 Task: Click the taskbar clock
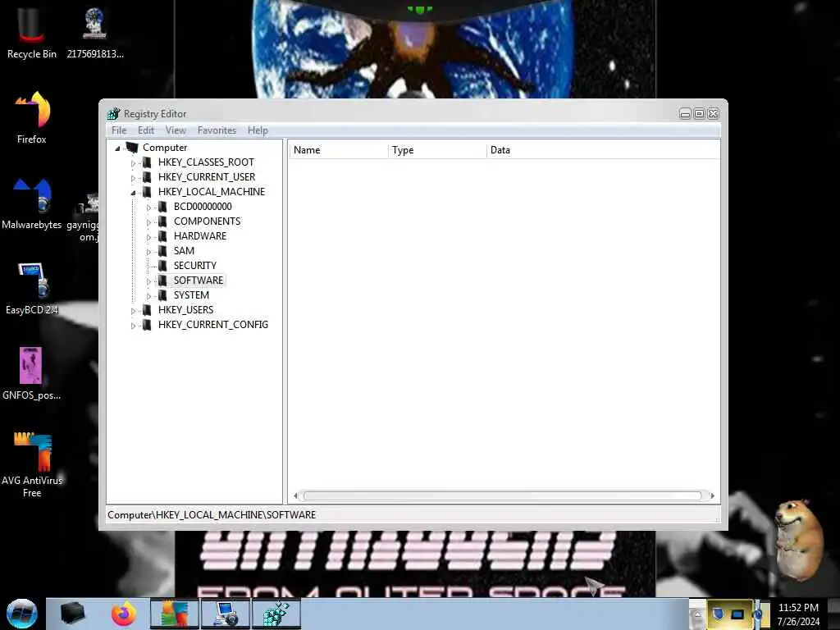tap(798, 614)
